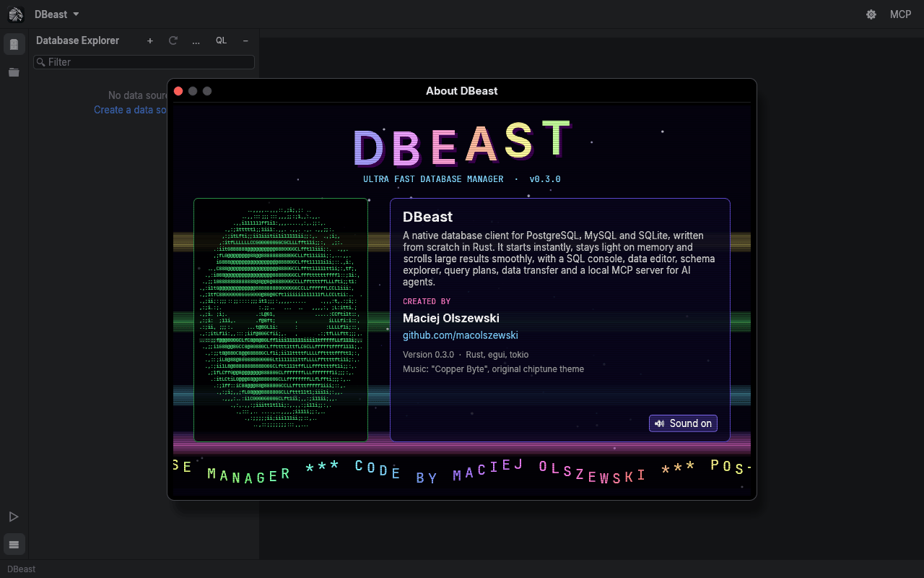The width and height of the screenshot is (924, 578).
Task: Select the database explorer sidebar icon
Action: 14,44
